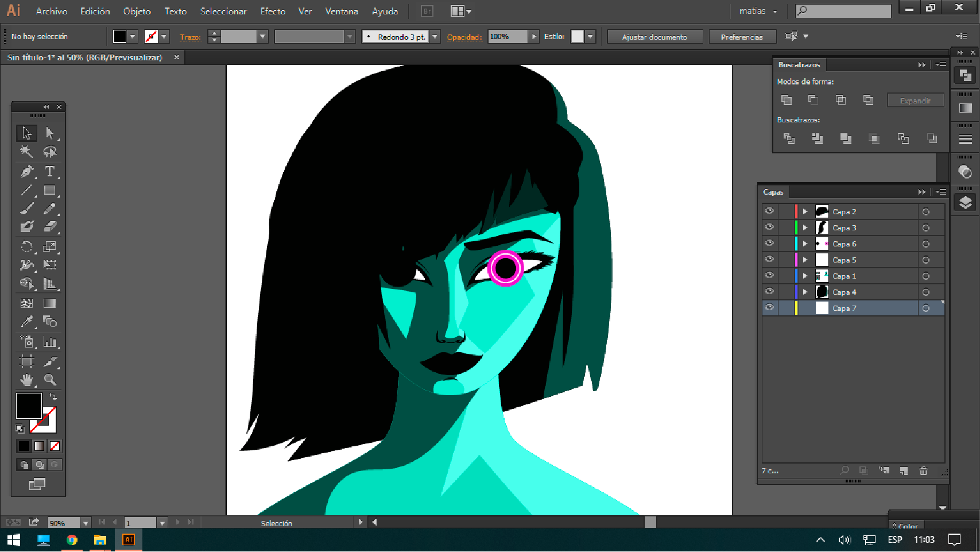
Task: Select the Free Transform tool
Action: click(x=50, y=265)
